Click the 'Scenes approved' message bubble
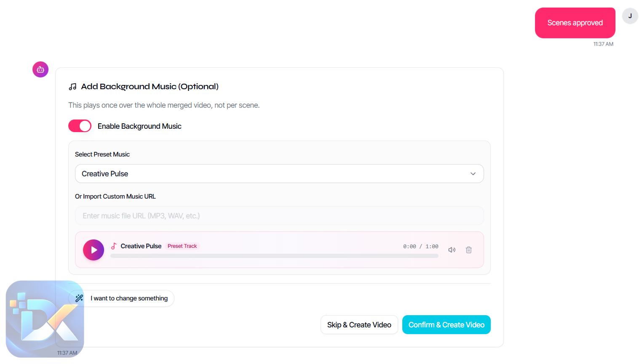Image resolution: width=639 pixels, height=364 pixels. [x=575, y=23]
